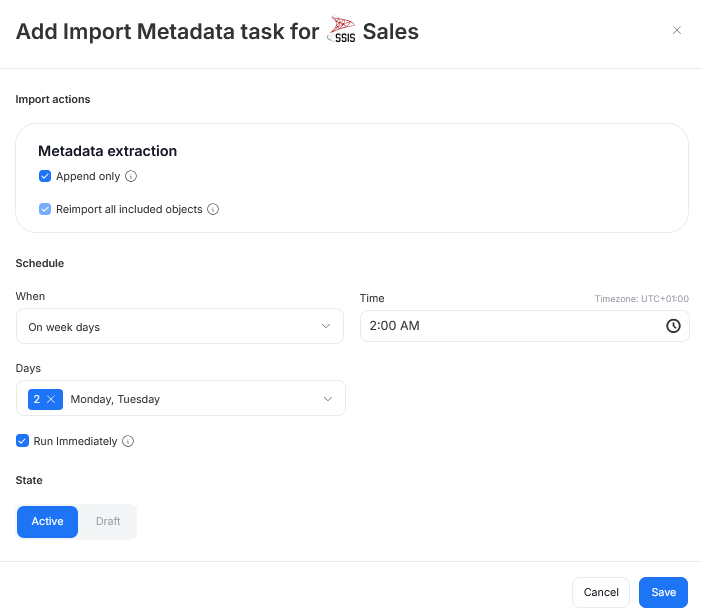Switch state to Draft
Viewport: 702px width, 612px height.
point(108,522)
